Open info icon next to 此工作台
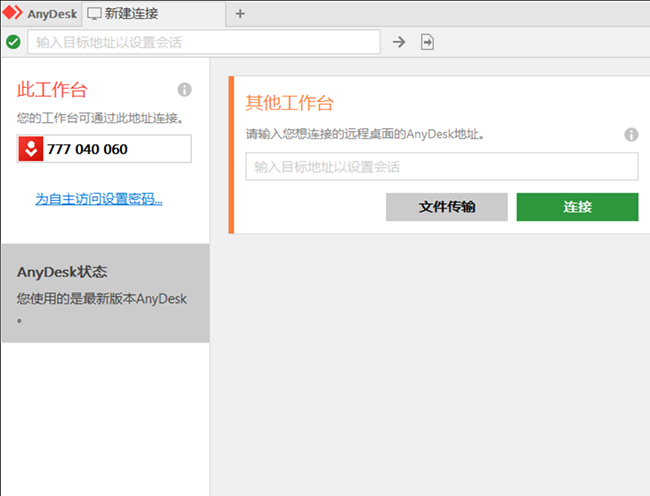 (x=184, y=89)
